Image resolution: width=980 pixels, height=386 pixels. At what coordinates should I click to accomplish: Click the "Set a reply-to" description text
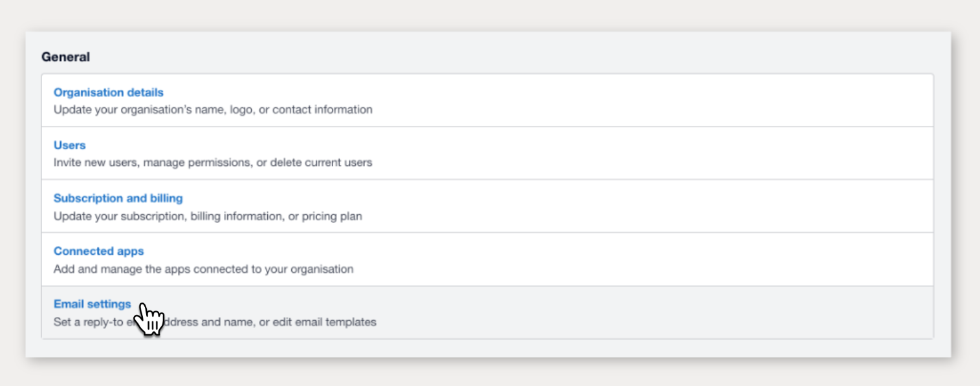click(84, 322)
